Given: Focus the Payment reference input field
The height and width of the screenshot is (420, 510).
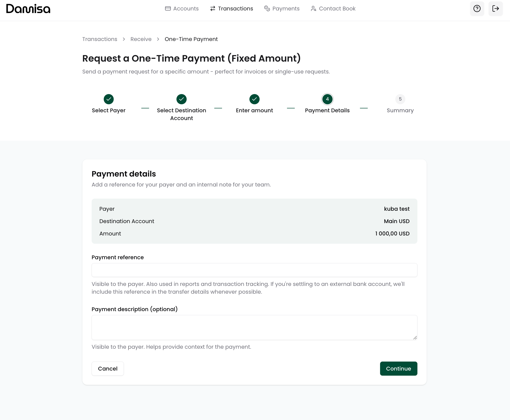Looking at the screenshot, I should pyautogui.click(x=254, y=270).
